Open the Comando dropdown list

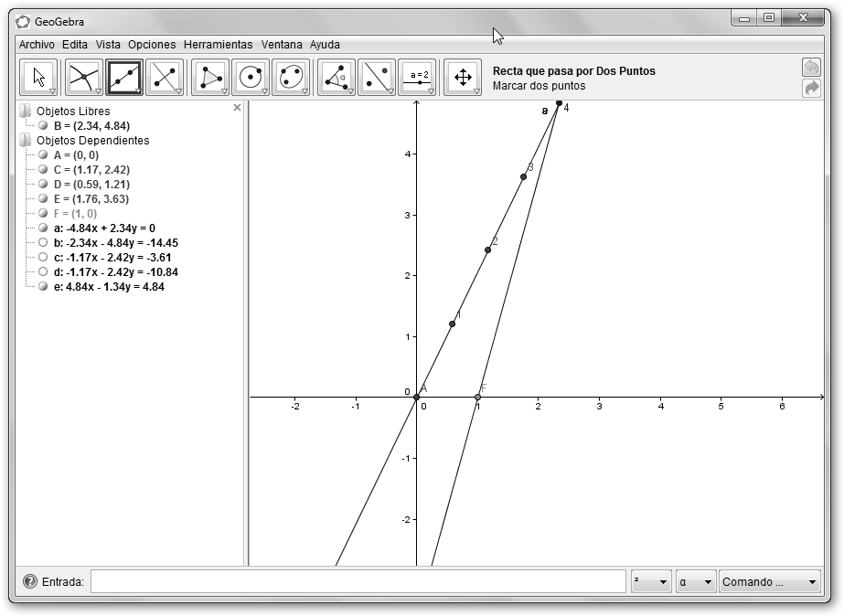(769, 581)
